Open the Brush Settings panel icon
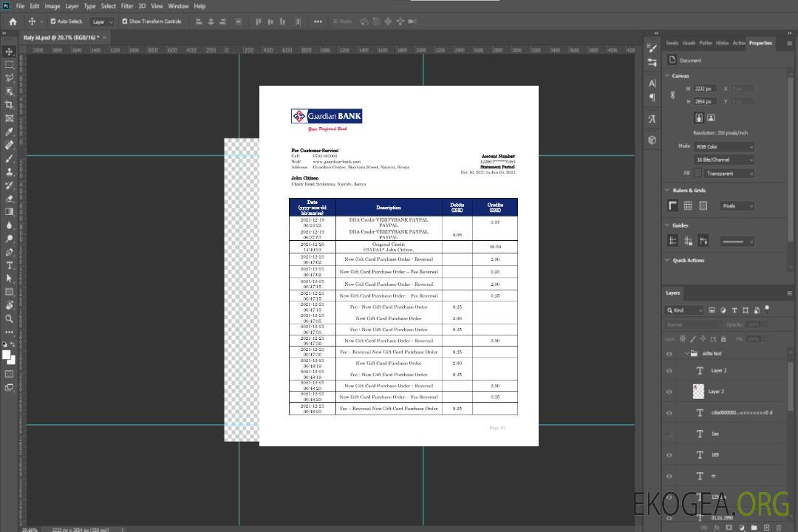 point(652,48)
